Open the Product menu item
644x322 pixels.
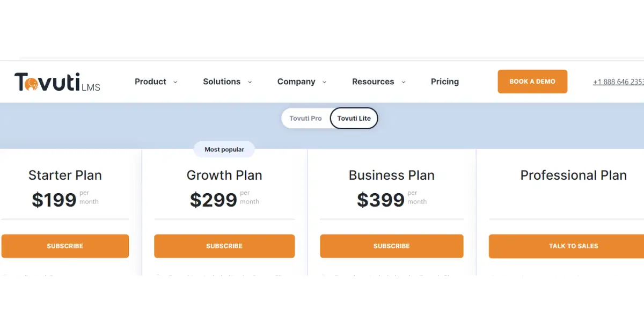[x=150, y=82]
